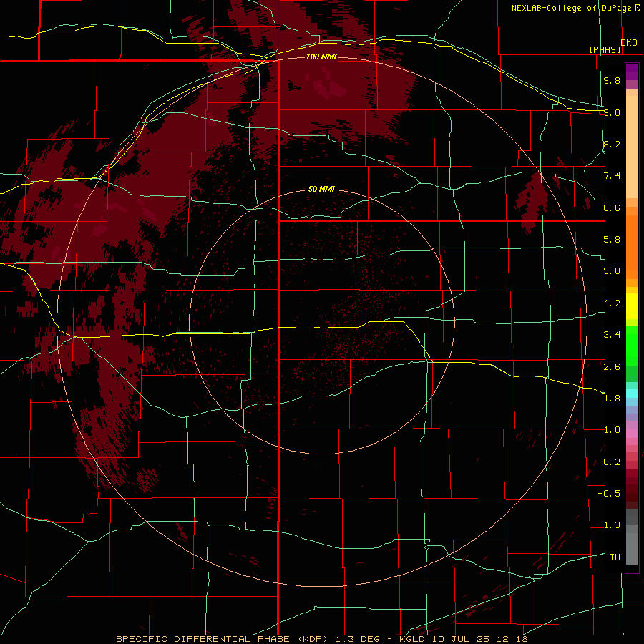Click the 100 NMI range ring label
Viewport: 644px width, 644px height.
click(321, 57)
